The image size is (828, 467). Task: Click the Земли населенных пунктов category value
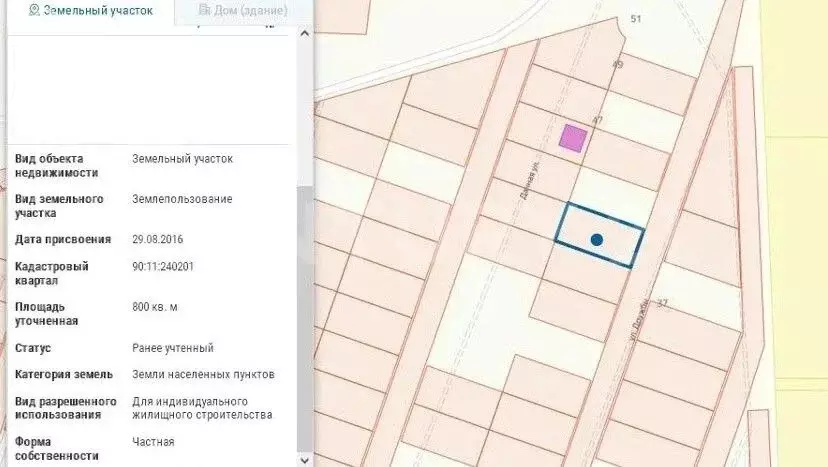pos(203,374)
